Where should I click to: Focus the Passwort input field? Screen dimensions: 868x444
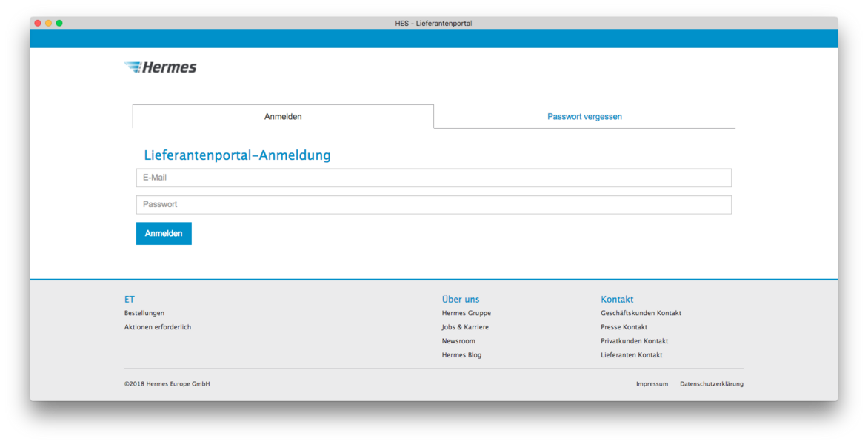point(433,204)
